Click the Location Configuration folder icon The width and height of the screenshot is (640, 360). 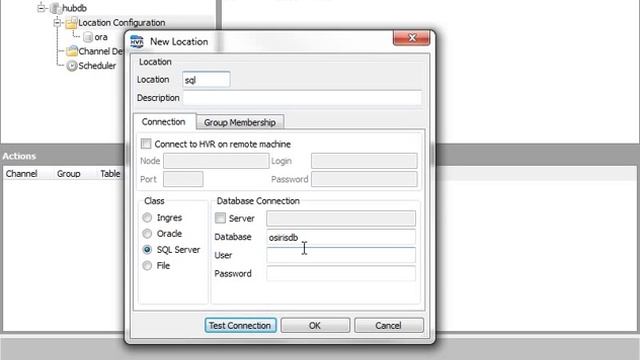click(x=71, y=23)
